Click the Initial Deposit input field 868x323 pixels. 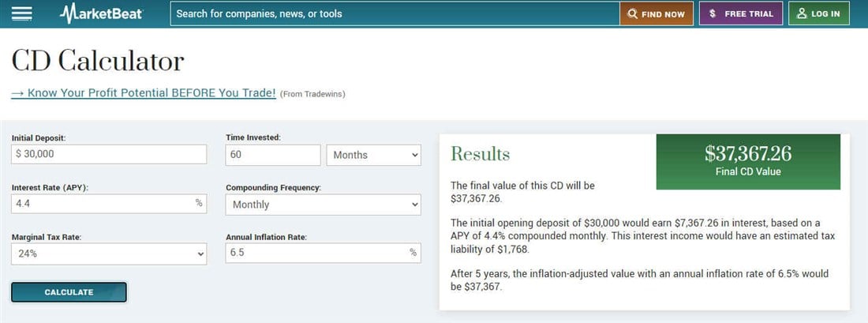coord(109,154)
